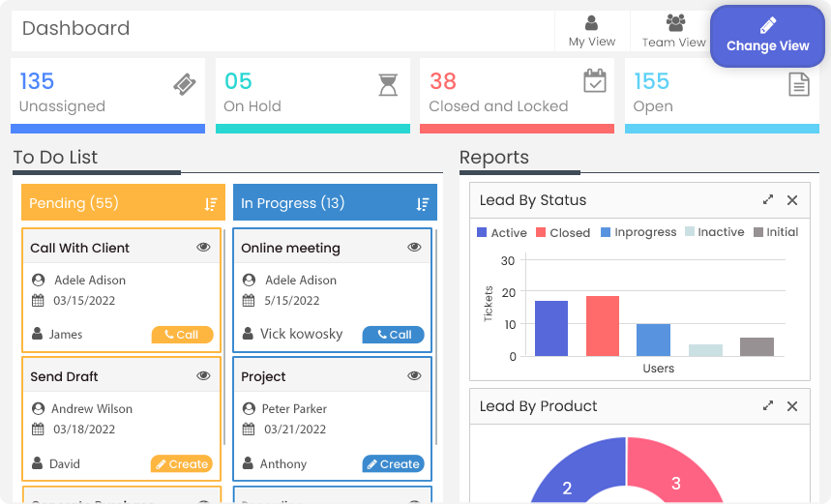831x504 pixels.
Task: Close the Lead By Status panel
Action: pos(792,200)
